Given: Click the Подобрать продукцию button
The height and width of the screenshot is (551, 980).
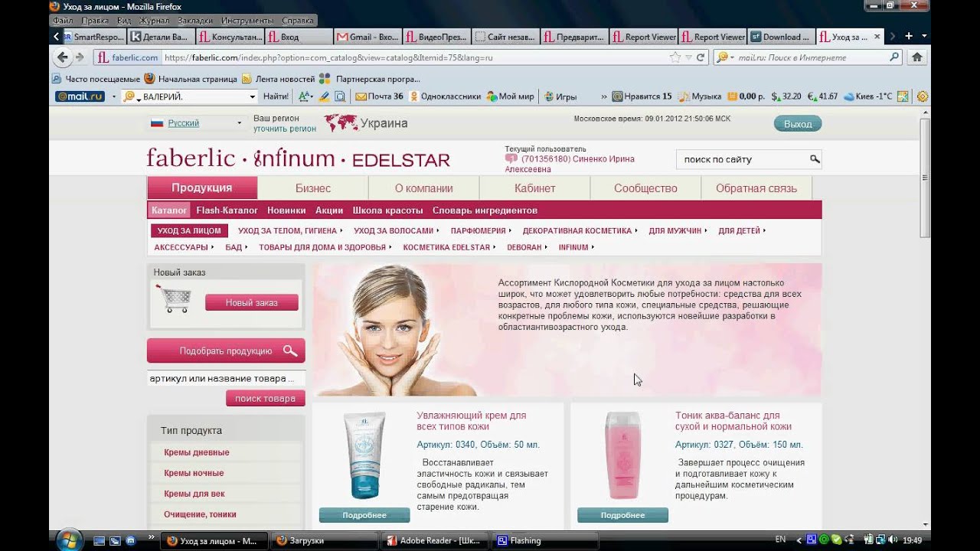Looking at the screenshot, I should 226,350.
